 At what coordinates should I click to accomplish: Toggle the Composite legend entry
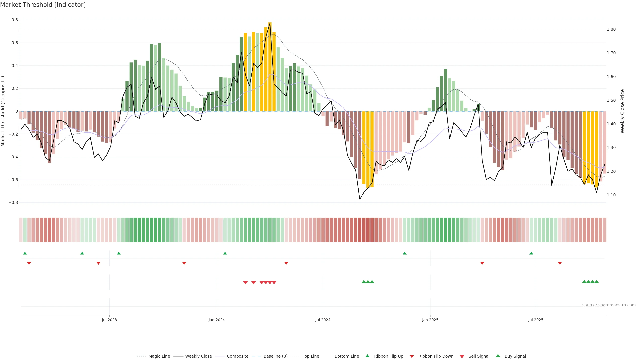tap(237, 356)
